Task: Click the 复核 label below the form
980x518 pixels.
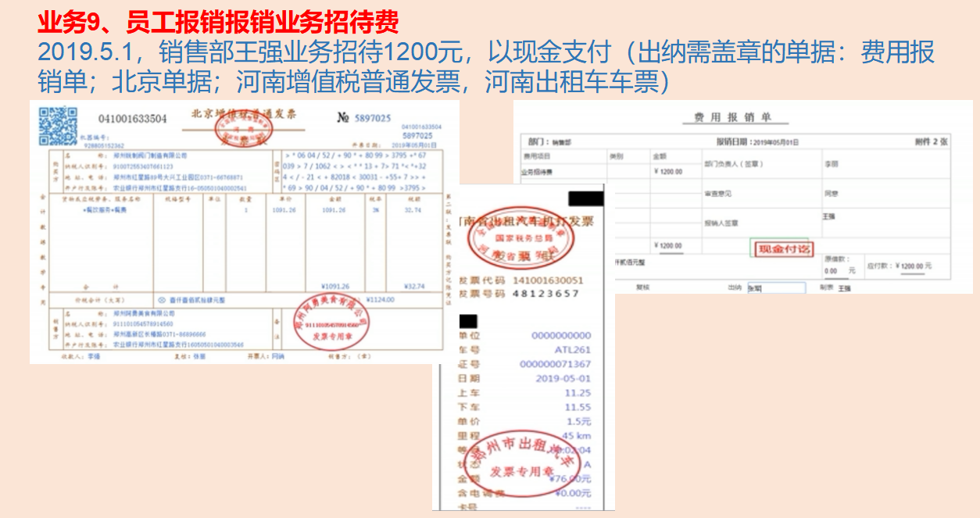Action: click(642, 288)
